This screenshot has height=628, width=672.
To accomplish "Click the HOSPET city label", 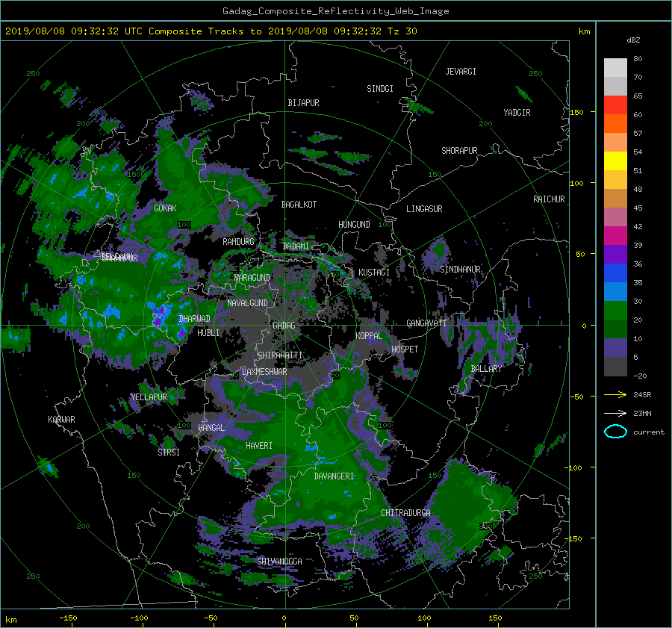I will [x=405, y=349].
